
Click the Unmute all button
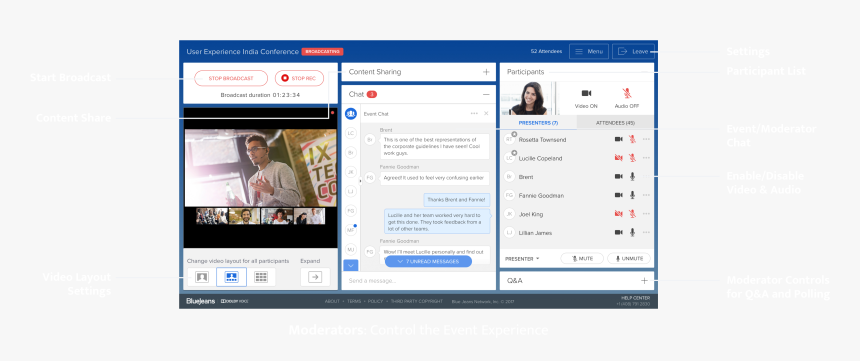pyautogui.click(x=629, y=258)
